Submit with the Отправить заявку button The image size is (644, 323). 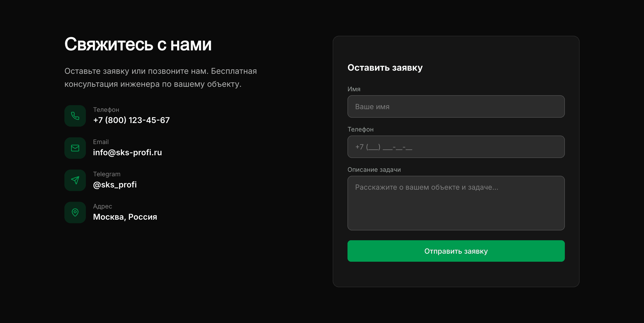click(456, 251)
